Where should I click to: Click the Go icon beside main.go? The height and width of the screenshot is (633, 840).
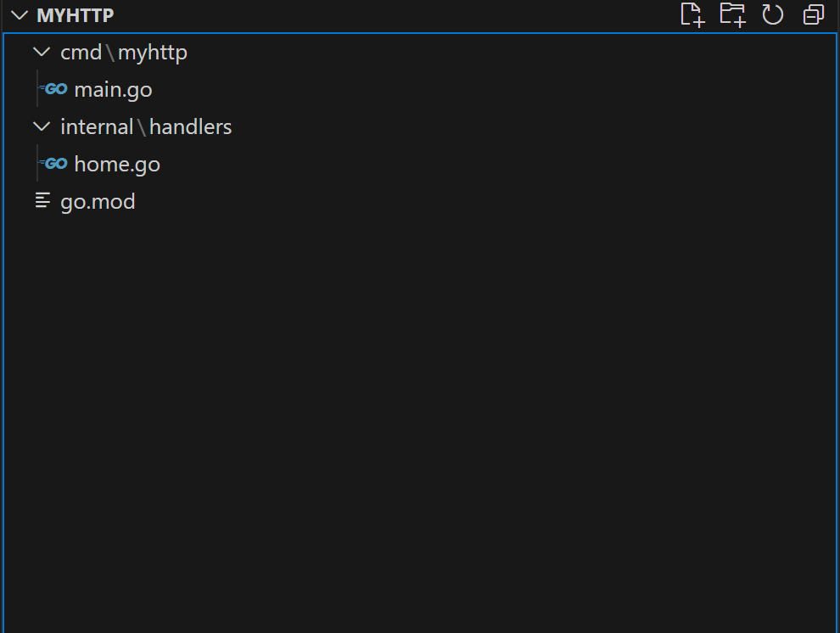click(x=56, y=89)
